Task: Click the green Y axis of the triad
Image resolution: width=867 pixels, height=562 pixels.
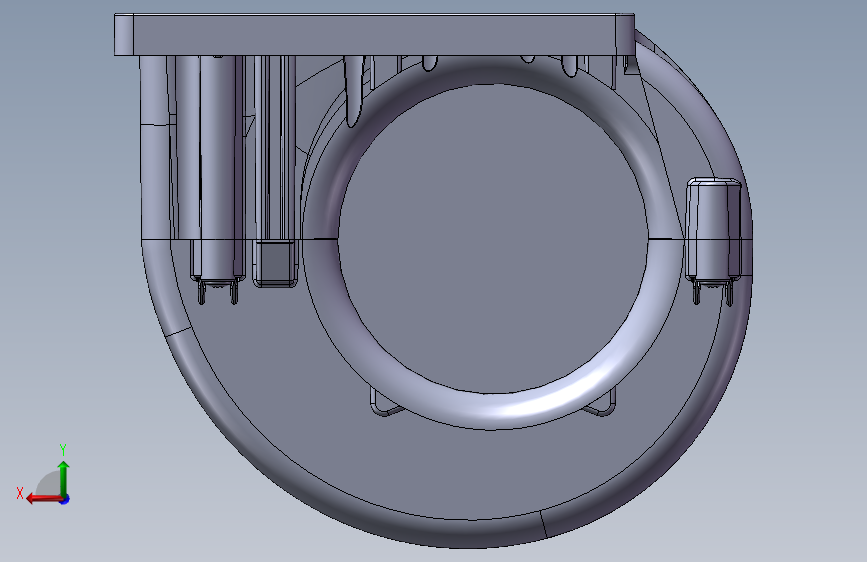Action: coord(64,478)
